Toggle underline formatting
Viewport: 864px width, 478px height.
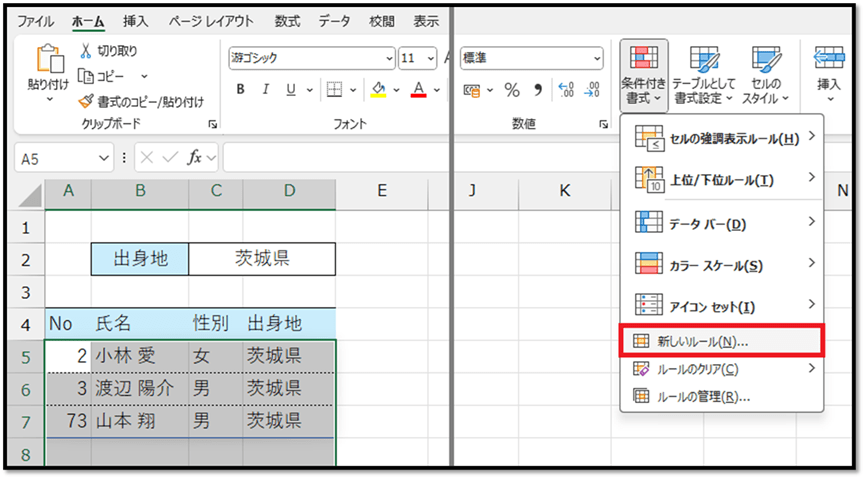point(291,90)
